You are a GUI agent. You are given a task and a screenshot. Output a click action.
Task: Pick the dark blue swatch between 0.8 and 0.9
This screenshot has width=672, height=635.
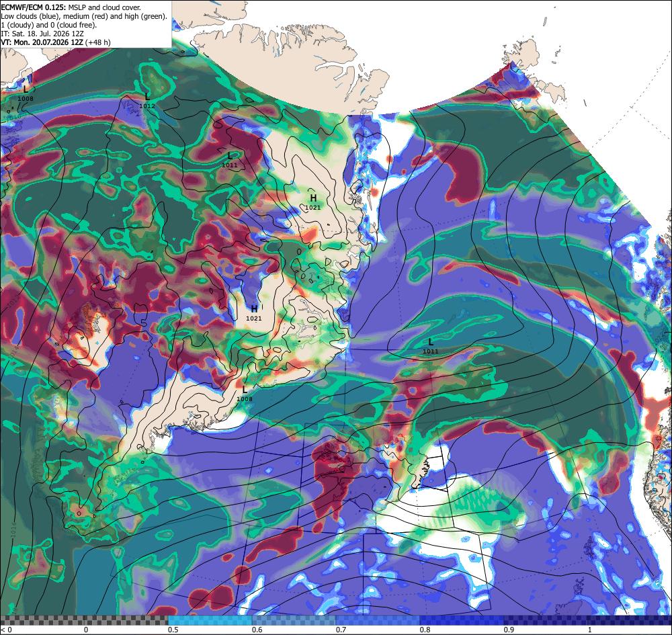[462, 620]
